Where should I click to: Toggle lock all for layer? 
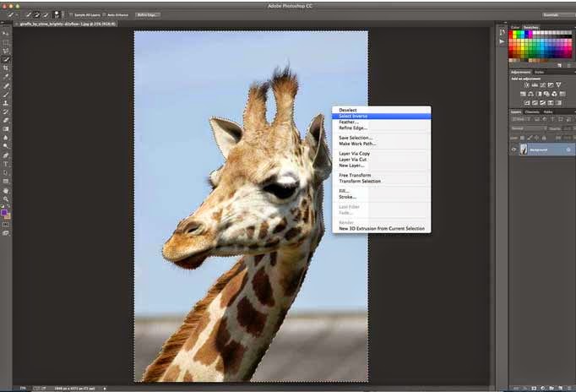544,138
